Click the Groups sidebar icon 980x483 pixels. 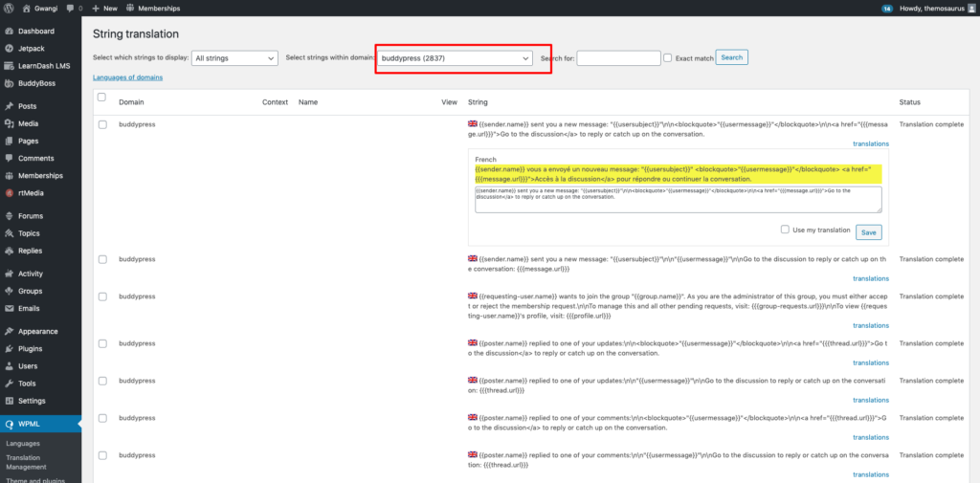[x=10, y=291]
